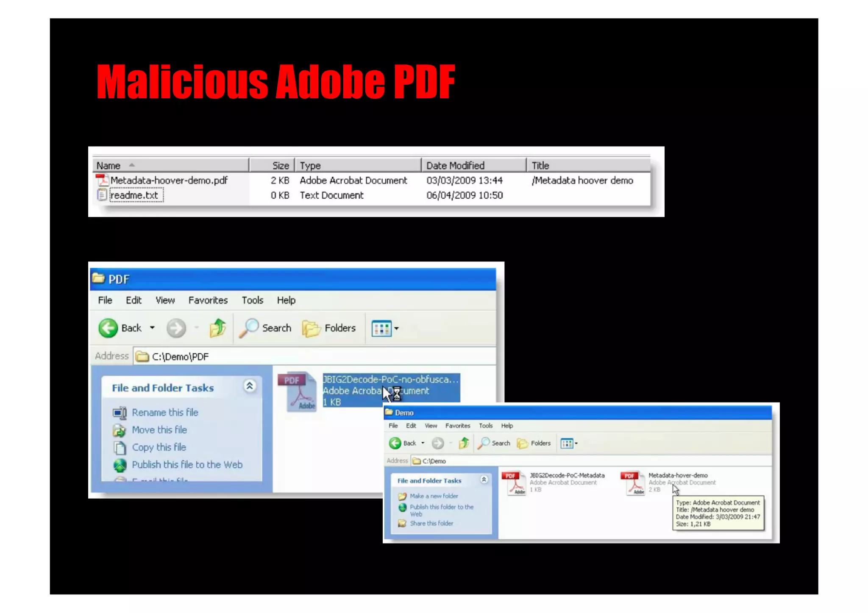Open View menu in PDF window

[x=165, y=300]
